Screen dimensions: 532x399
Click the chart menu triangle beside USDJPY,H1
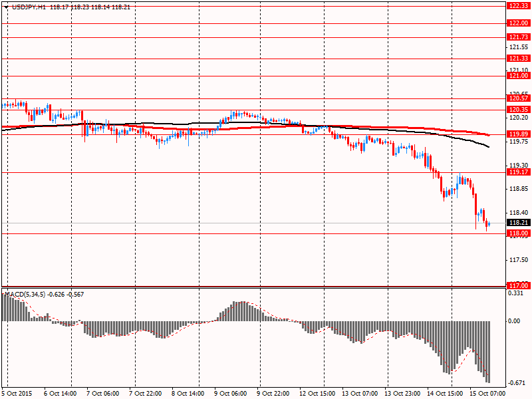point(6,7)
